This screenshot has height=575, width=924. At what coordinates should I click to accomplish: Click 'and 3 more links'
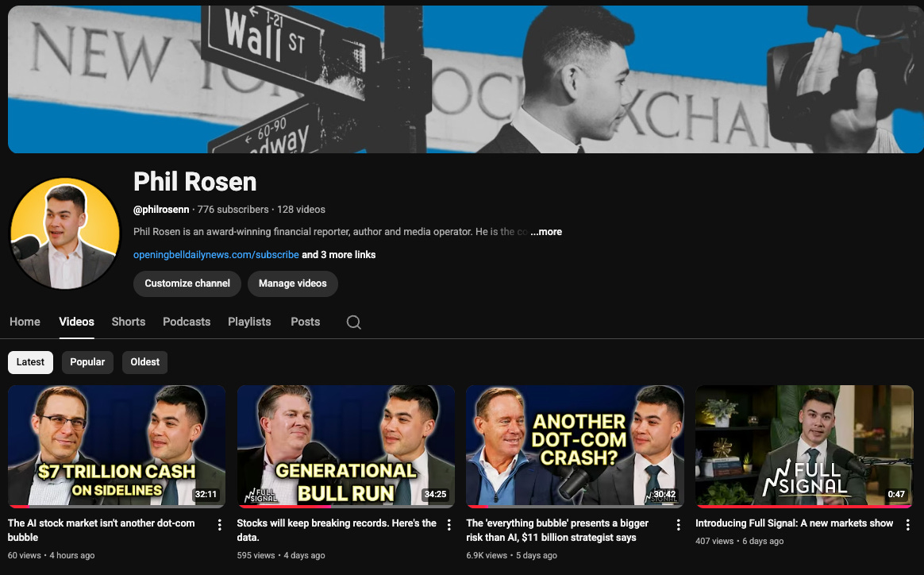pos(339,255)
